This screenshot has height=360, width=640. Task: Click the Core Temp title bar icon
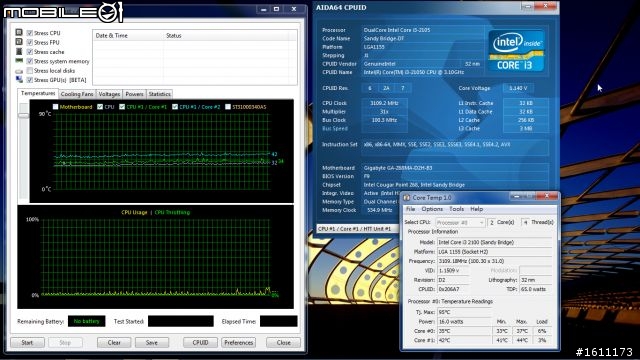(407, 198)
